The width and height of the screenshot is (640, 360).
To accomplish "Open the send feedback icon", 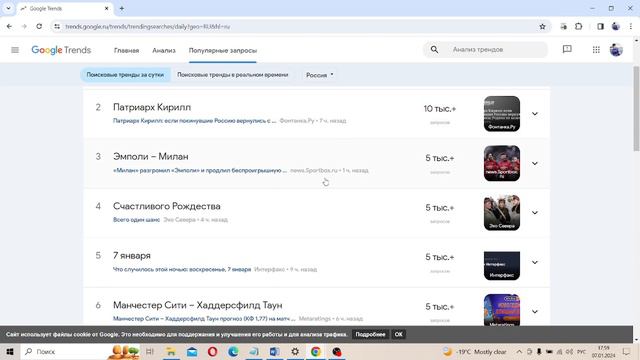I will (x=567, y=49).
